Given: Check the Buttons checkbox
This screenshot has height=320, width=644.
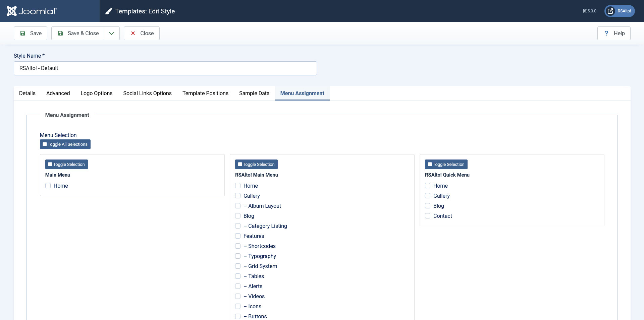Looking at the screenshot, I should 238,316.
